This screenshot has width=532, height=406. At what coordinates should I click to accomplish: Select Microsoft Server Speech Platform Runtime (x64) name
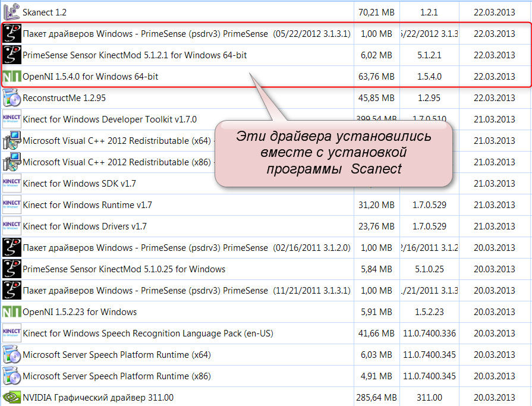117,354
